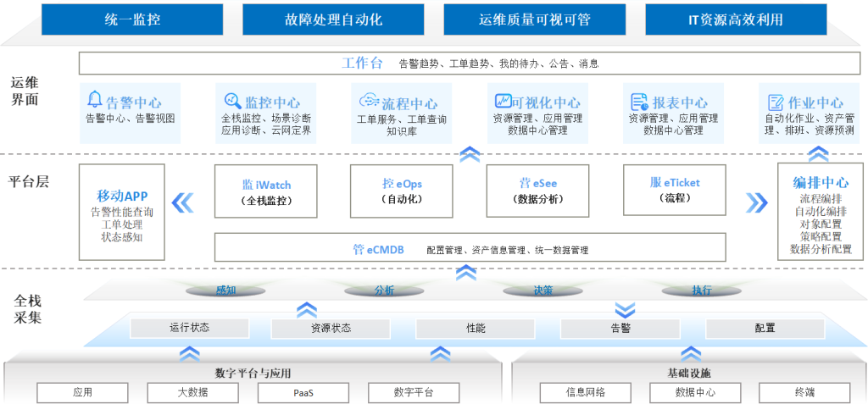Viewport: 868px width, 404px height.
Task: Click the left double chevron near 移动APP
Action: 183,202
